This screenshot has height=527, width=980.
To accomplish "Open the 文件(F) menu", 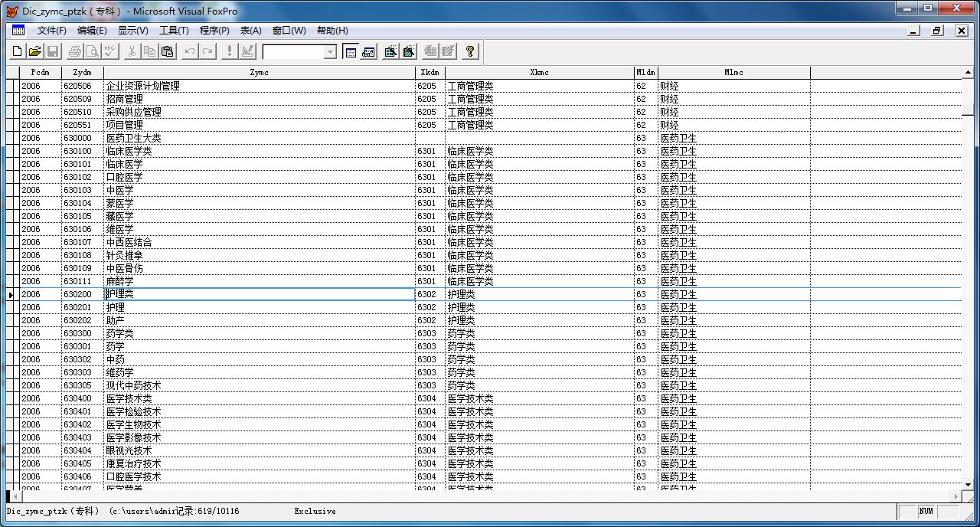I will (x=51, y=31).
